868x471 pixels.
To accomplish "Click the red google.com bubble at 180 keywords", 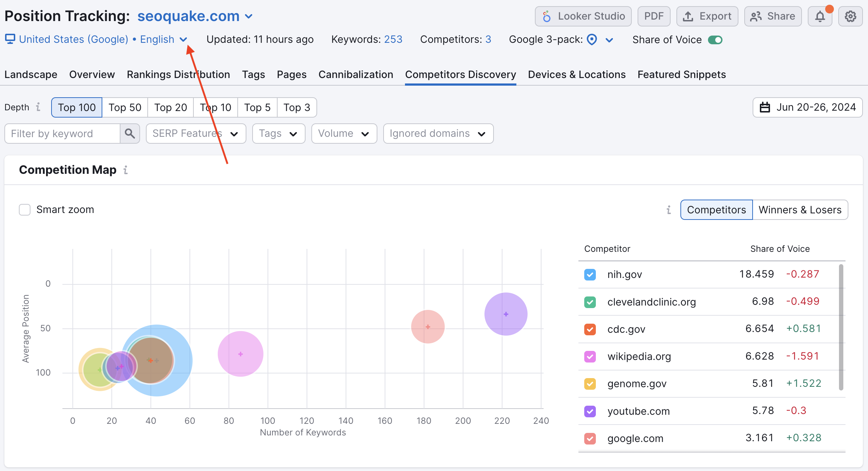I will click(x=428, y=327).
